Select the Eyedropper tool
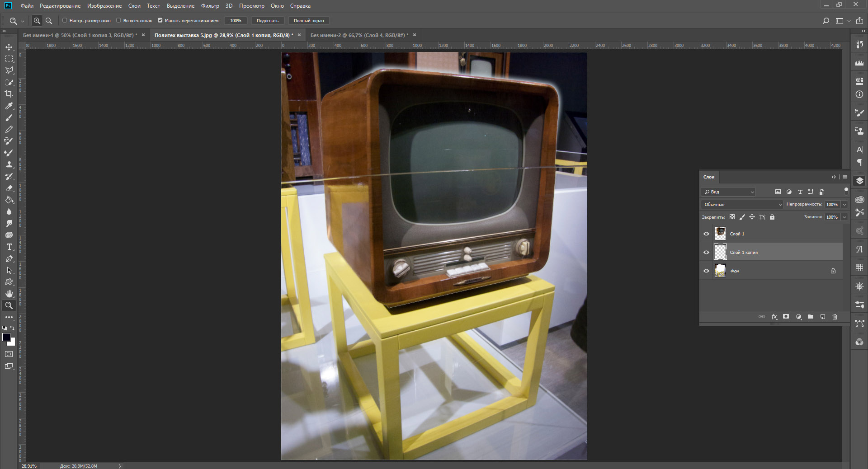 point(9,106)
